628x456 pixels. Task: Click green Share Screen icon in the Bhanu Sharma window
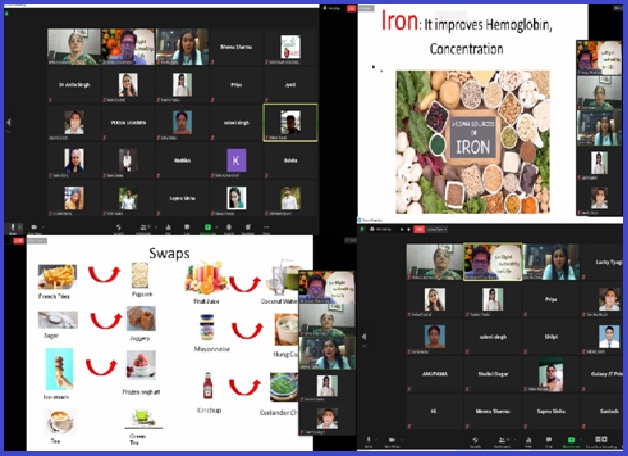click(208, 228)
